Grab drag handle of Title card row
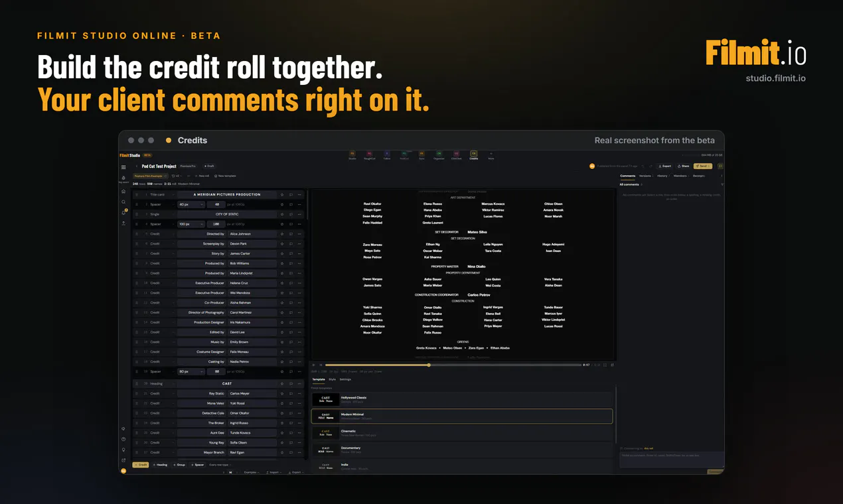 [137, 195]
